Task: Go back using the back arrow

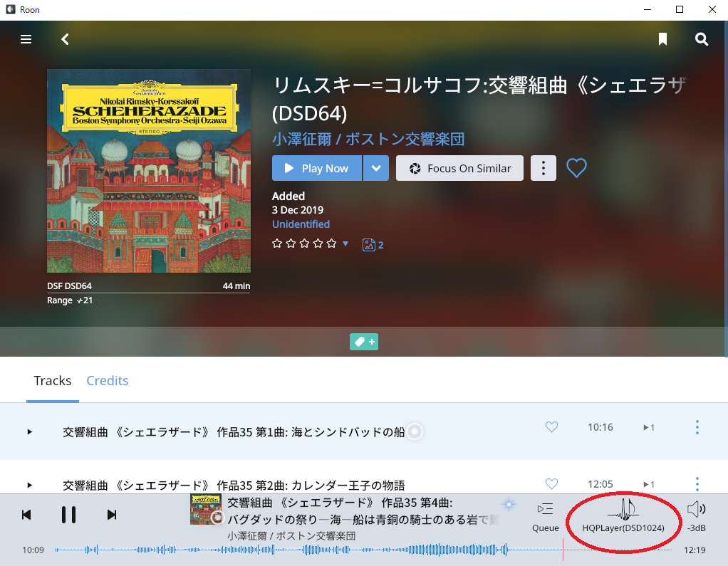Action: [x=65, y=39]
